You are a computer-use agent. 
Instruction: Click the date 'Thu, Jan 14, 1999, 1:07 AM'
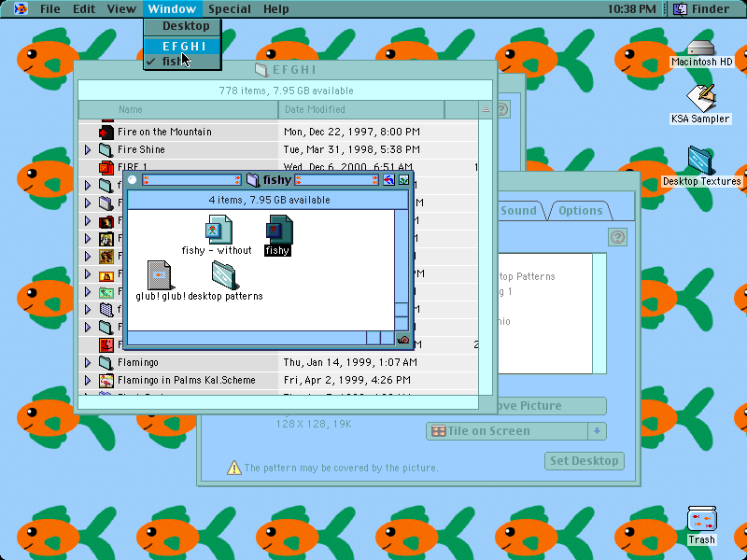click(x=350, y=362)
